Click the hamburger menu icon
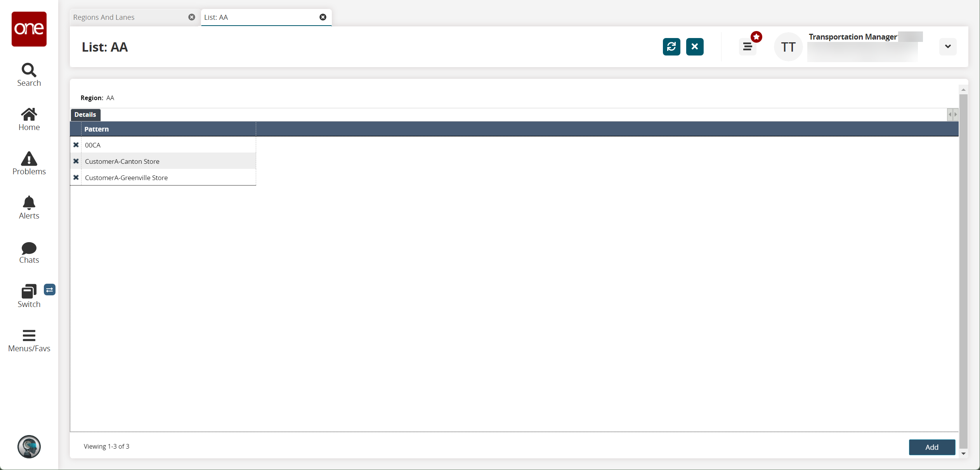 [748, 47]
